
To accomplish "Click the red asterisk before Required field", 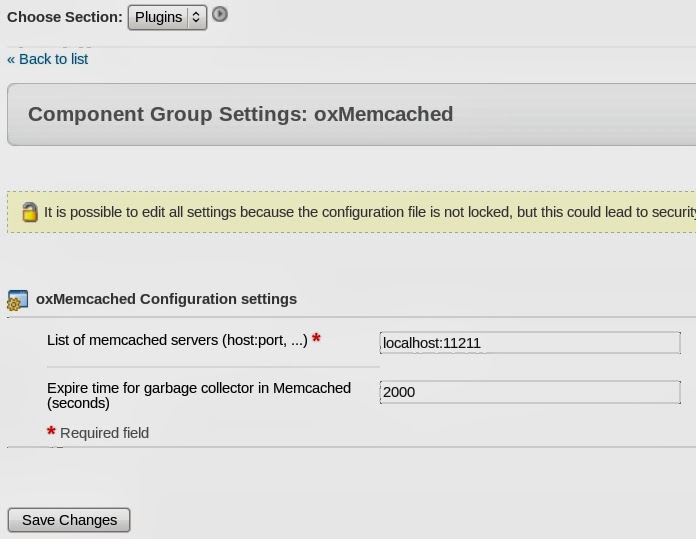I will pyautogui.click(x=51, y=431).
